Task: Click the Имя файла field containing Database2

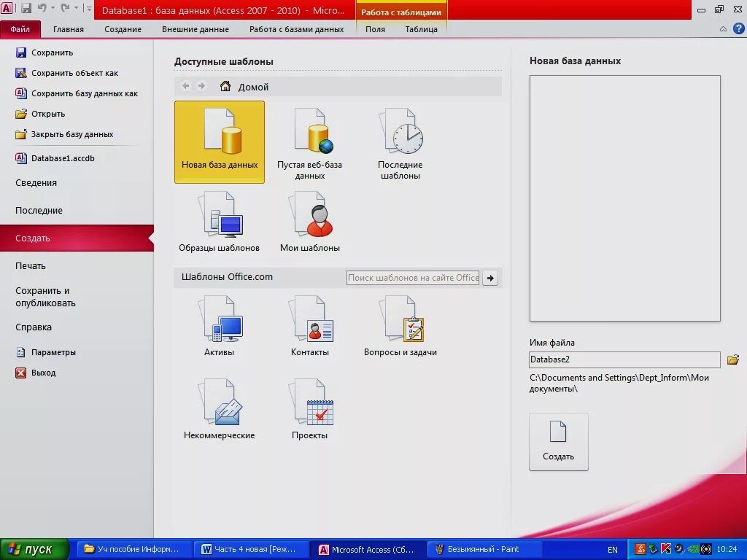Action: (x=624, y=359)
